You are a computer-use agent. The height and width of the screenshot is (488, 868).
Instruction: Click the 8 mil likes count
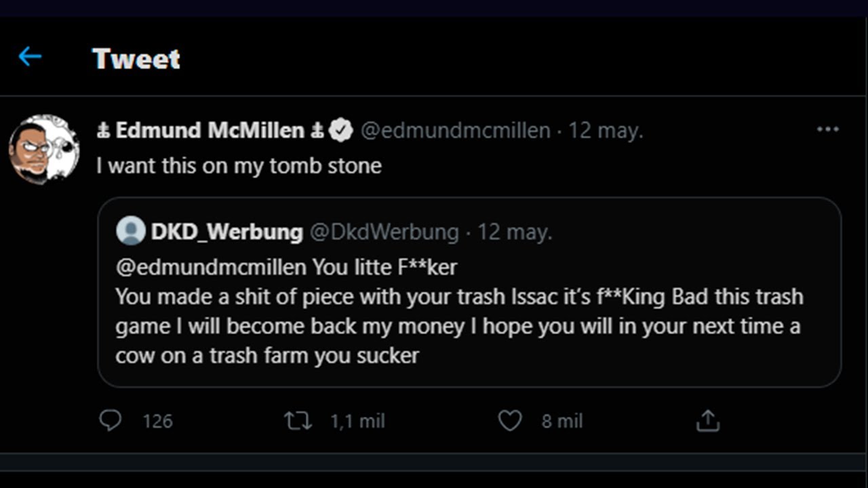[562, 422]
